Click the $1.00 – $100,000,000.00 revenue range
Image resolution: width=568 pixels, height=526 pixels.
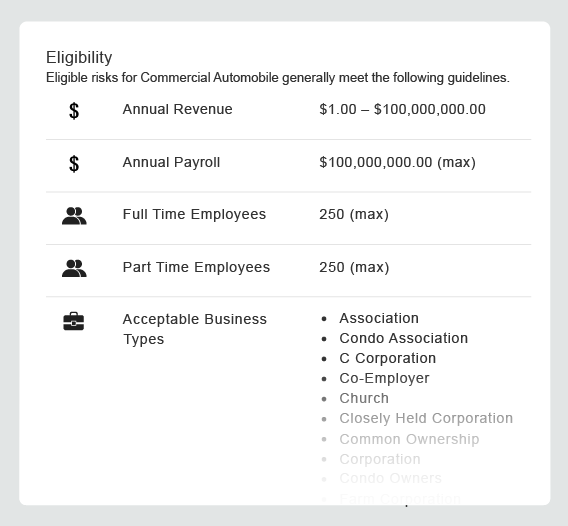point(402,109)
